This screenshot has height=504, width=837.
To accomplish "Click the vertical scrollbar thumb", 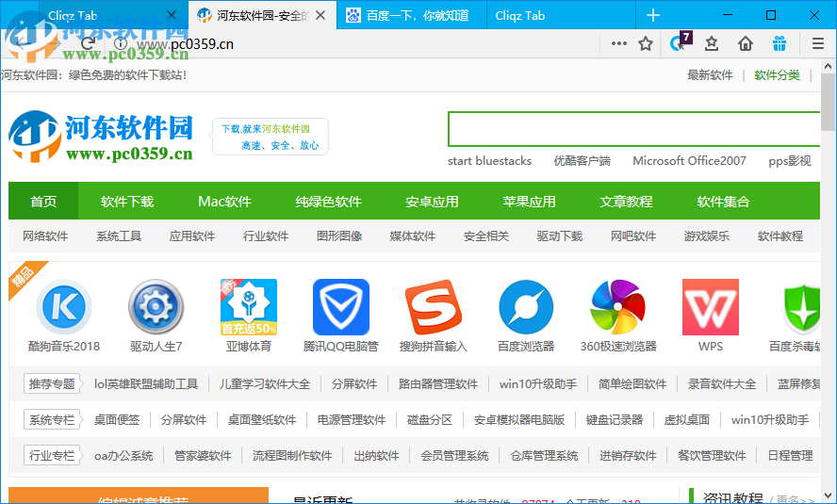I will tap(828, 102).
